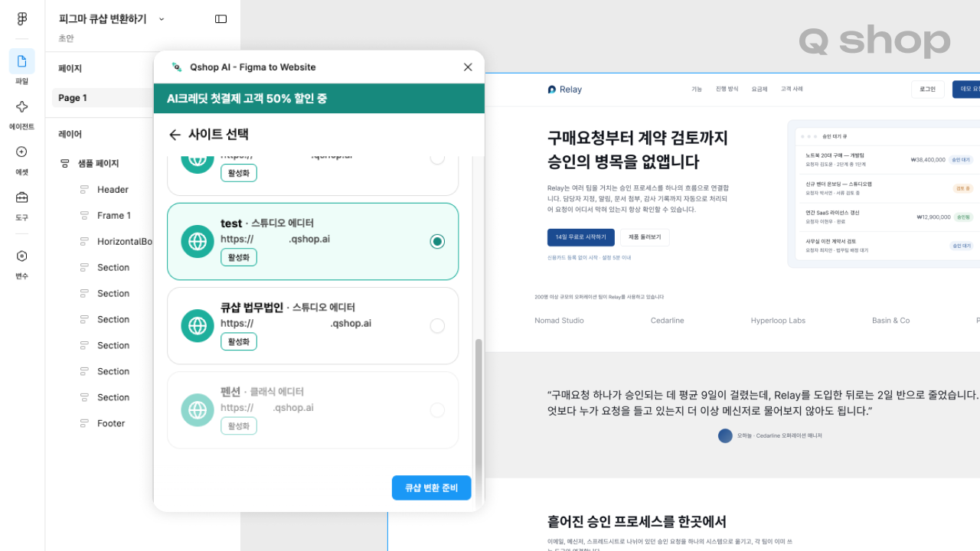Screen dimensions: 980x551
Task: Click the 14일 무료로 시작하기 button in the canvas
Action: pos(580,237)
